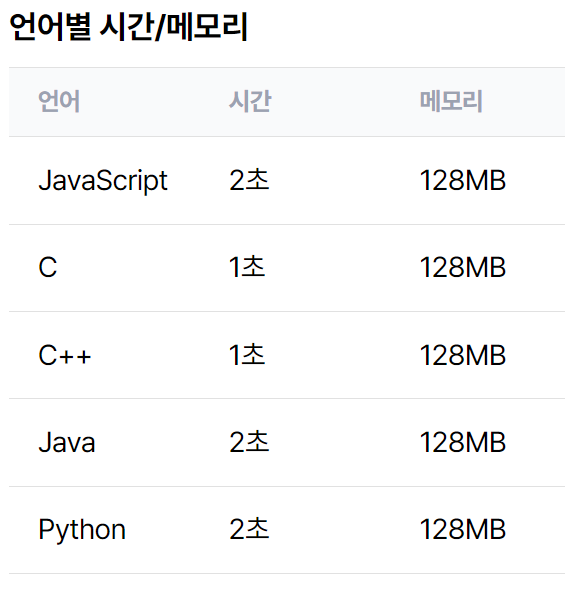Select the C language cell
This screenshot has height=595, width=565.
point(48,268)
